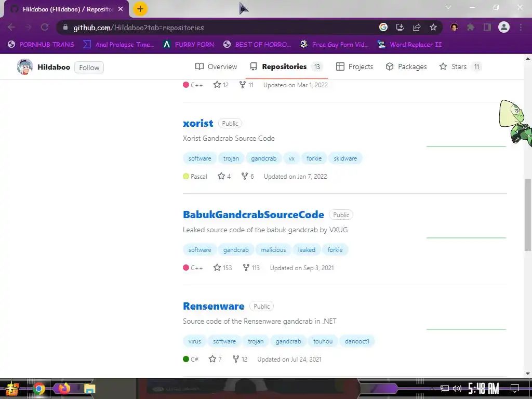Click the danooct1 topic tag
Viewport: 532px width, 399px height.
[x=357, y=341]
